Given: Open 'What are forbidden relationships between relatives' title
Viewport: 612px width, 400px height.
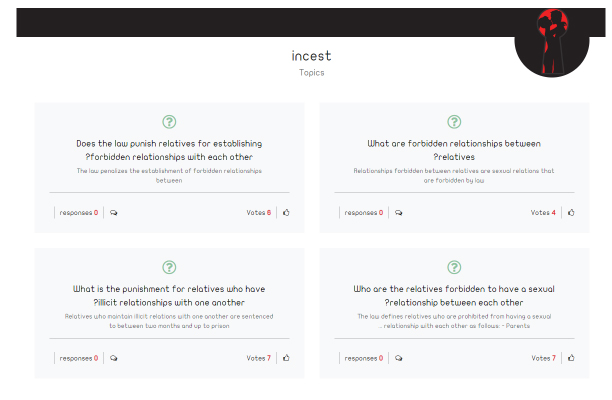Looking at the screenshot, I should [454, 150].
